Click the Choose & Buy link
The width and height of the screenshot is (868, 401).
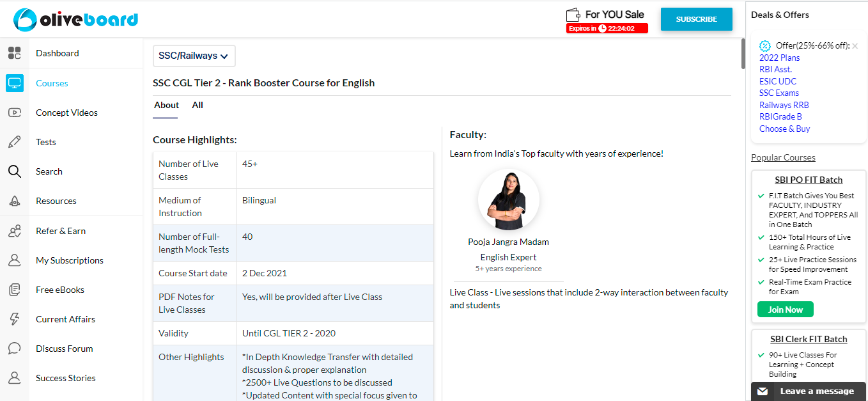(x=785, y=129)
